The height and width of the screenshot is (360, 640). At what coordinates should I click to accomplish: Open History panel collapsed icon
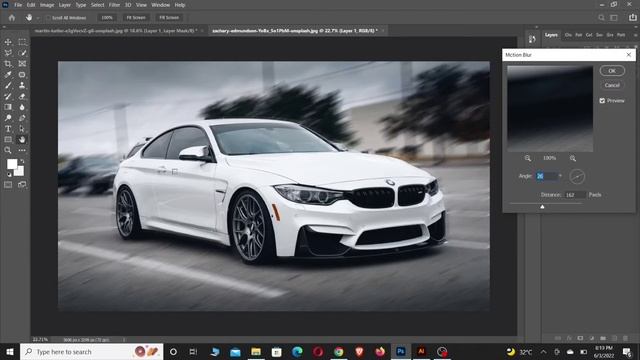pos(532,39)
